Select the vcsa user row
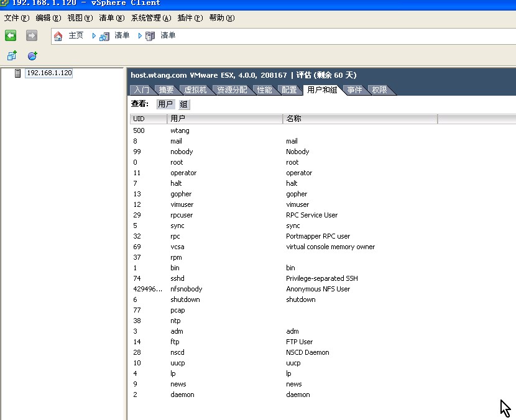The height and width of the screenshot is (420, 516). (323, 247)
